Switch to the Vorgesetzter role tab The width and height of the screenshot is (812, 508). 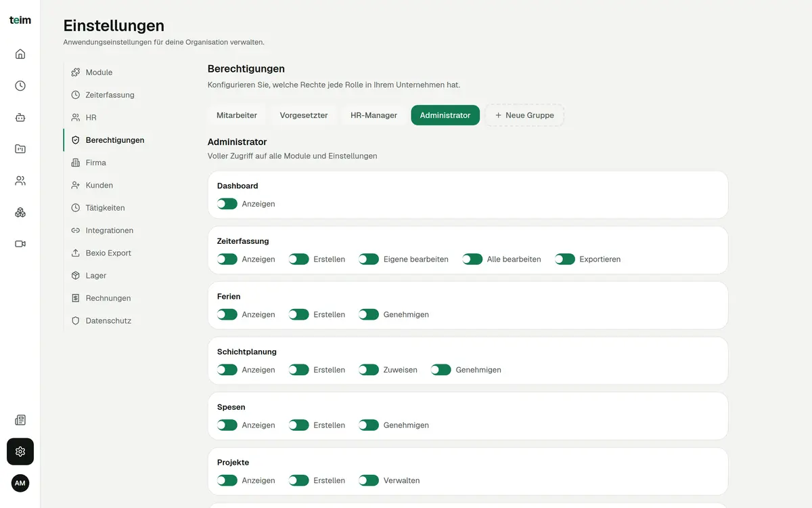click(x=304, y=115)
